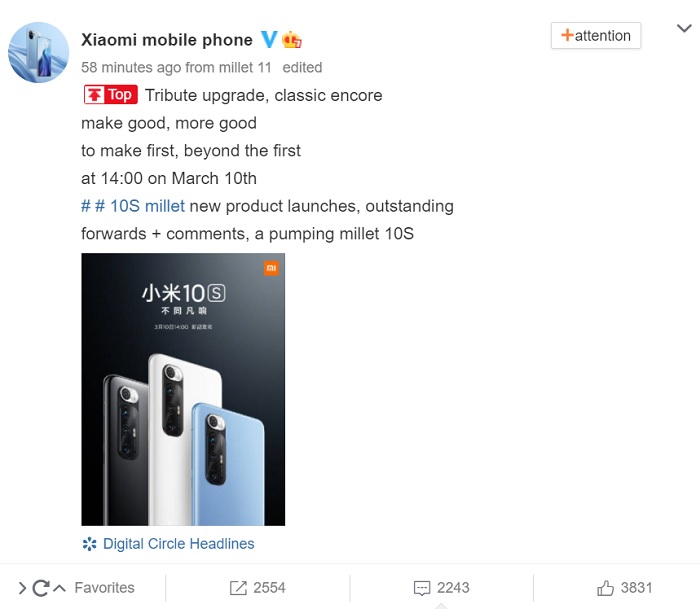Open the Xiaomi 10S poster image
The height and width of the screenshot is (609, 700).
(183, 389)
